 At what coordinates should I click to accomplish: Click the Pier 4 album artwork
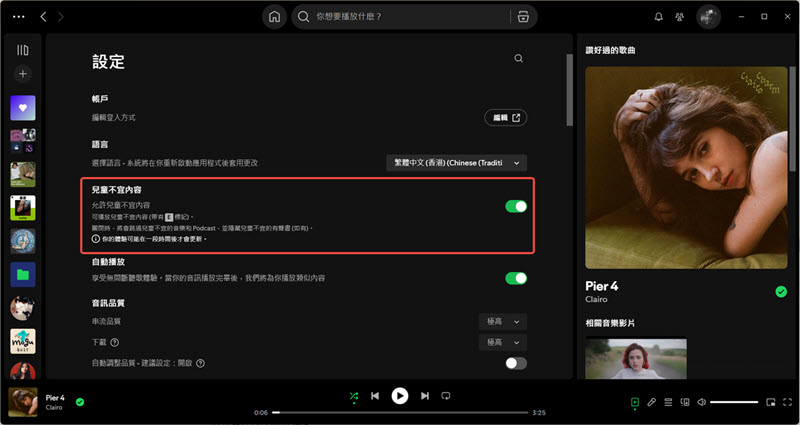coord(686,168)
